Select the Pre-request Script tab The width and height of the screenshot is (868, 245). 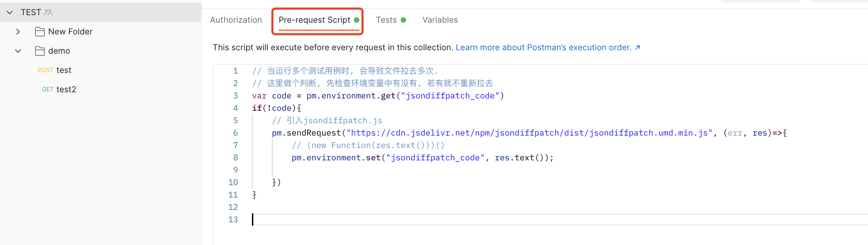tap(314, 20)
